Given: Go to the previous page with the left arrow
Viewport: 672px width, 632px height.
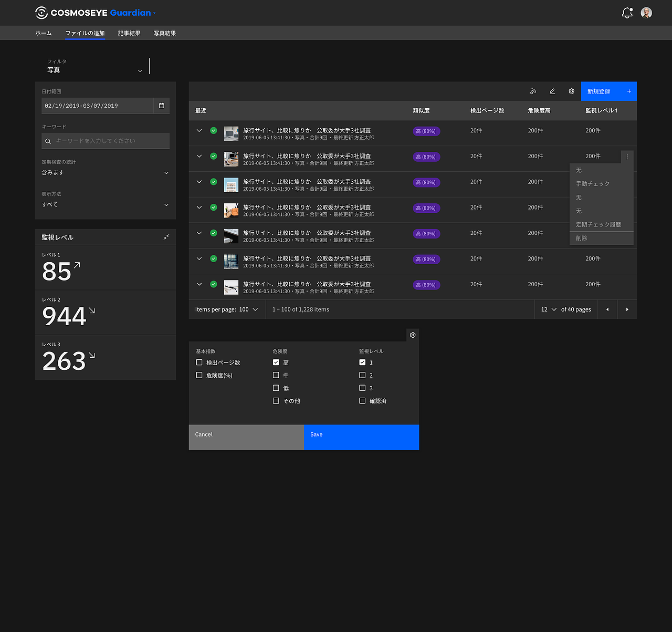Looking at the screenshot, I should pyautogui.click(x=607, y=309).
